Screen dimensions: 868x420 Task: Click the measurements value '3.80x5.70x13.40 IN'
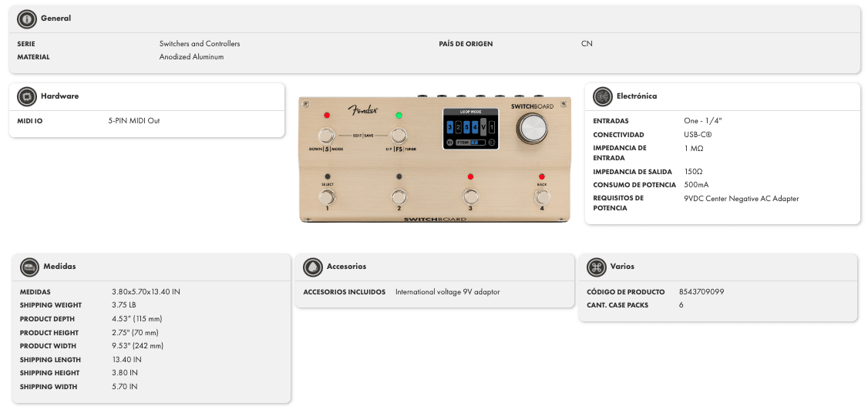pos(146,291)
